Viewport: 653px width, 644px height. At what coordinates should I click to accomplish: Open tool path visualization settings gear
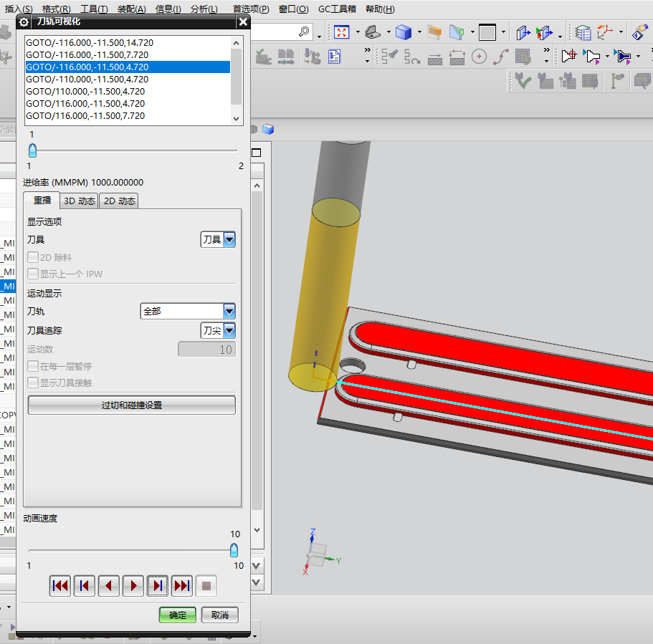pos(24,22)
